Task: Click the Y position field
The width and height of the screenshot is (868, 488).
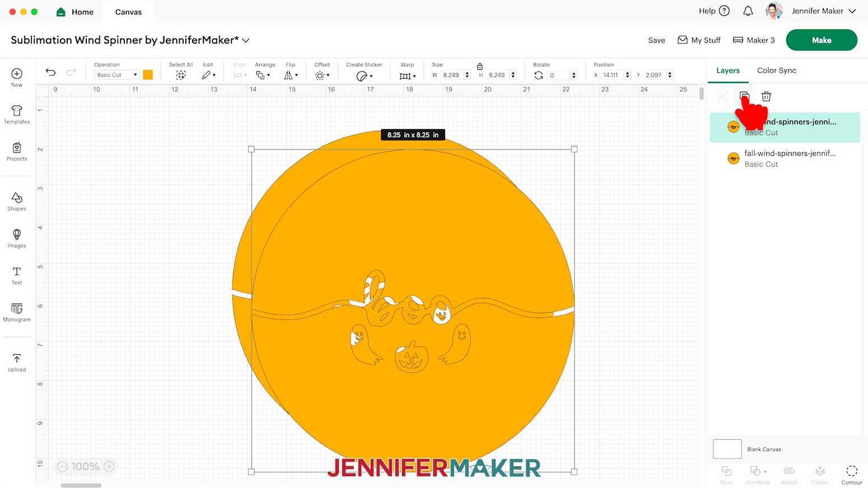Action: click(654, 75)
